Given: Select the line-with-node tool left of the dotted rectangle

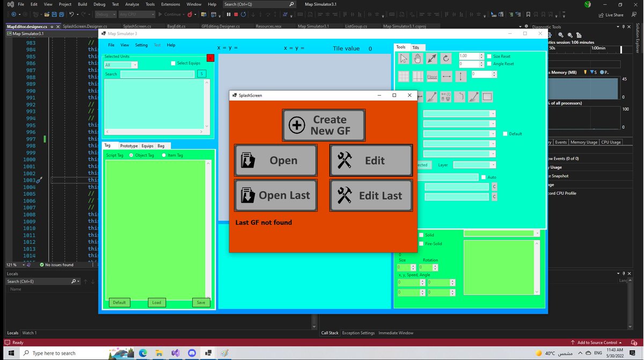Looking at the screenshot, I should click(x=473, y=97).
